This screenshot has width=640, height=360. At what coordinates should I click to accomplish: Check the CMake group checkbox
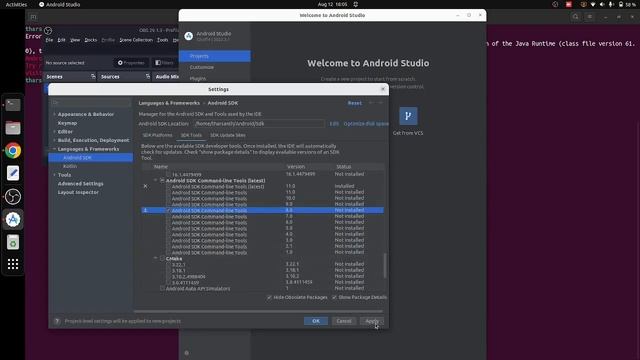[162, 258]
